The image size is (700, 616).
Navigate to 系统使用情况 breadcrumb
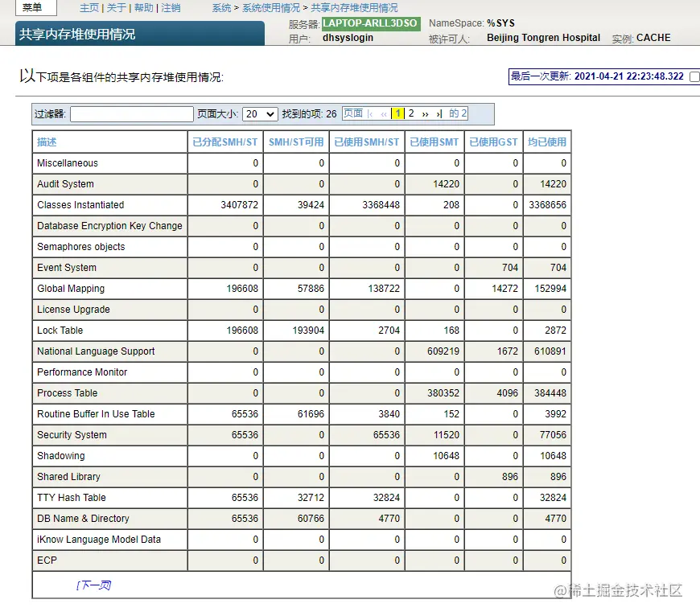coord(271,8)
